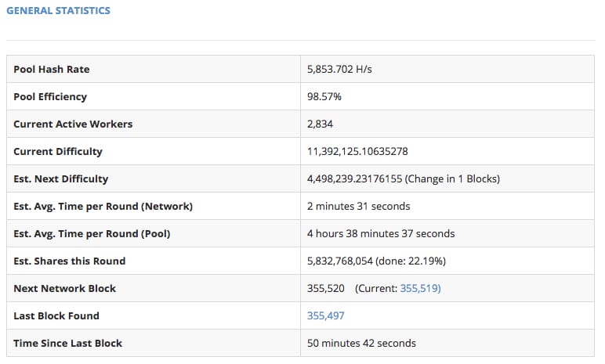Click the General Statistics heading
Viewport: 605px width, 364px height.
58,11
